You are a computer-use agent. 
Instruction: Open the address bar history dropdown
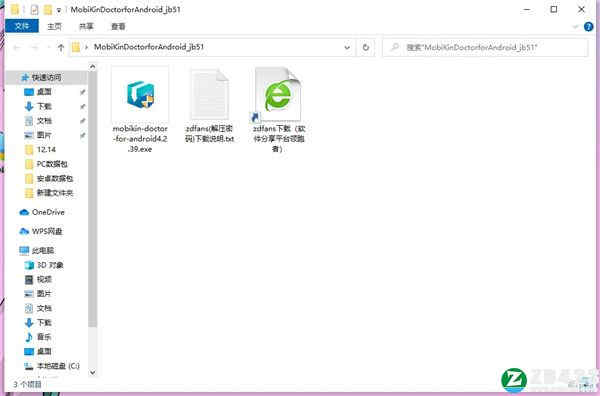click(347, 47)
